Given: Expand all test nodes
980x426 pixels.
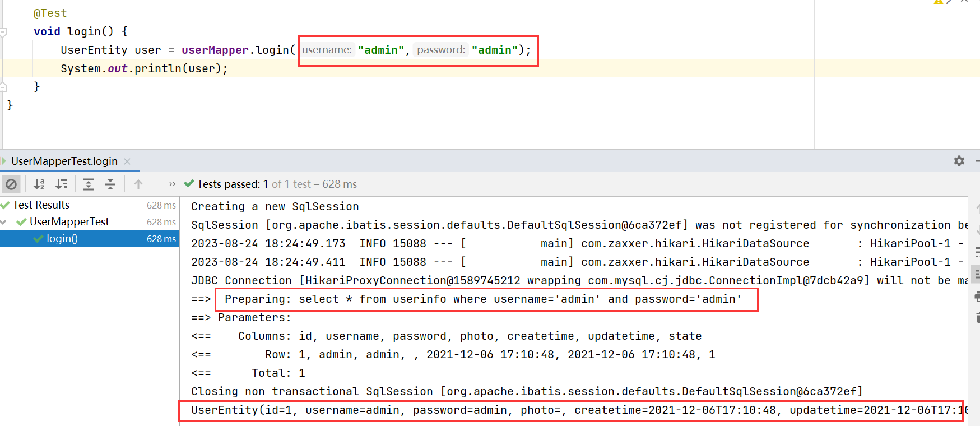Looking at the screenshot, I should point(89,184).
